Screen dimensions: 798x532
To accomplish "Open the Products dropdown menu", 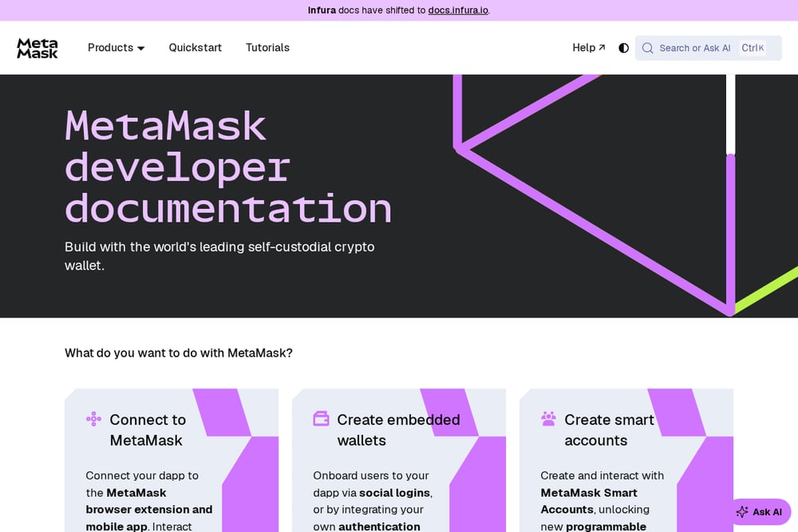I will 116,48.
